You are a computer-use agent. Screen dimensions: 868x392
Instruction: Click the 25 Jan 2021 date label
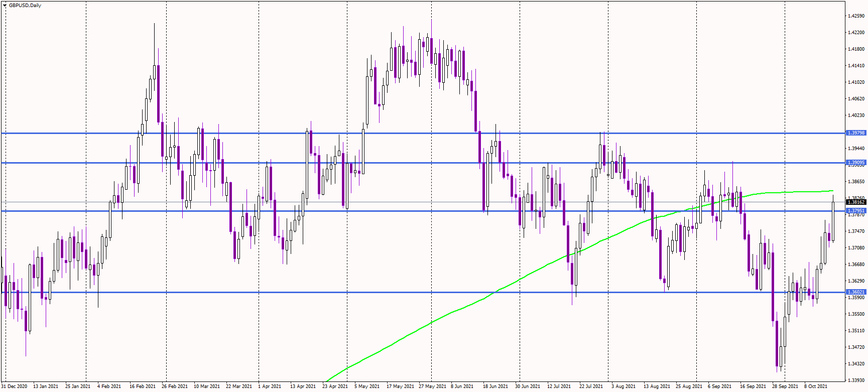click(78, 386)
